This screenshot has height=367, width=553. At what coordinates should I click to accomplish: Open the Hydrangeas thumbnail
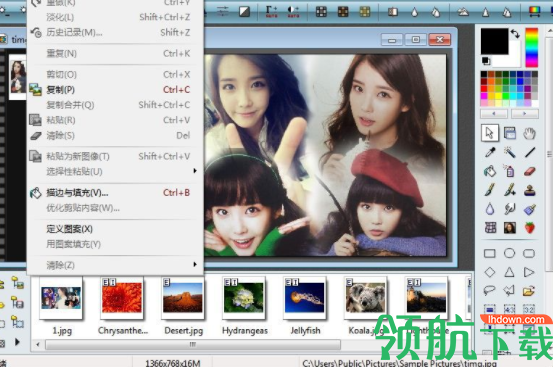click(244, 298)
